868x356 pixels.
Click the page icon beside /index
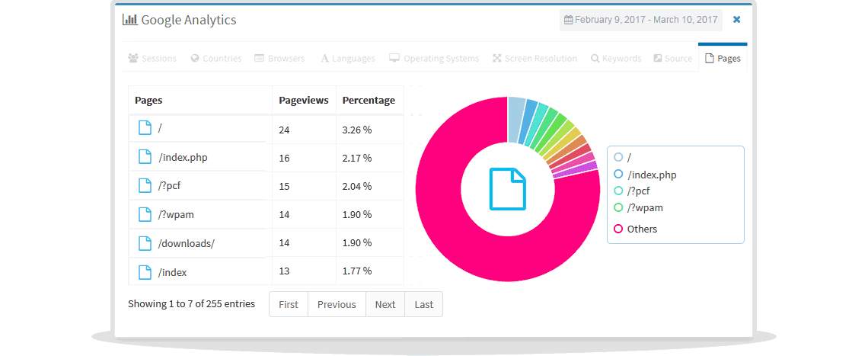pos(145,272)
